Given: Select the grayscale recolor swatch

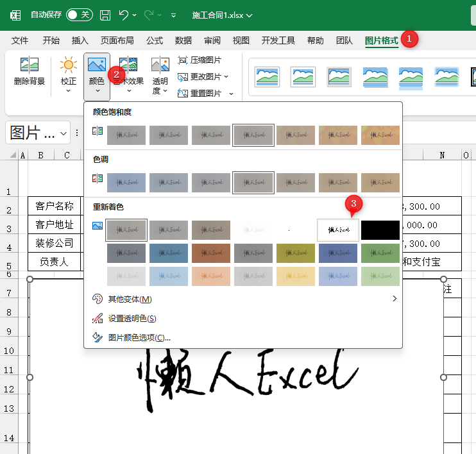Looking at the screenshot, I should tap(169, 230).
